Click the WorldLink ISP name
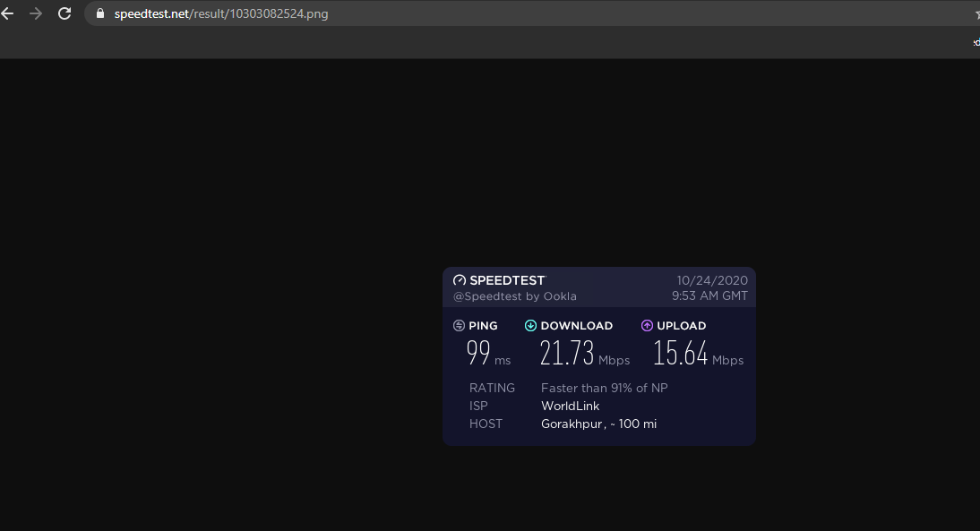 570,406
